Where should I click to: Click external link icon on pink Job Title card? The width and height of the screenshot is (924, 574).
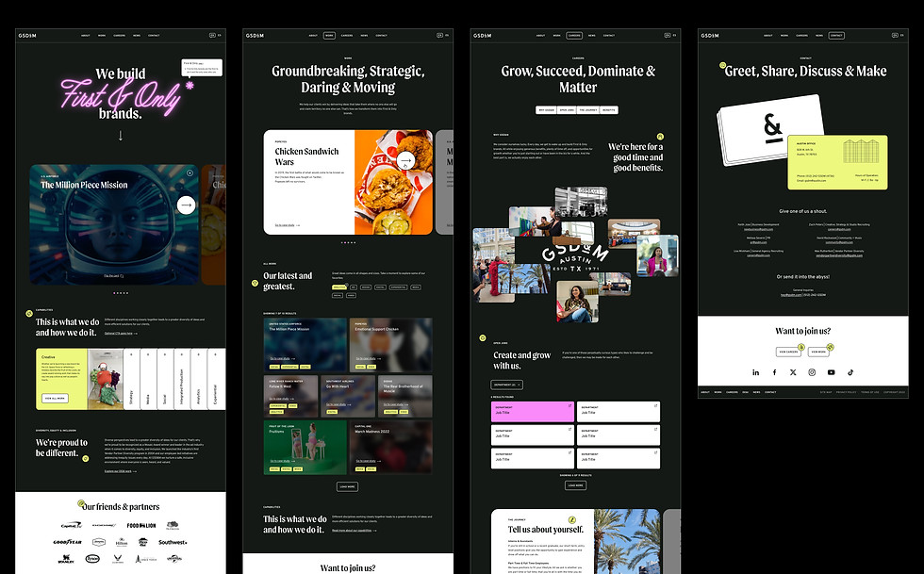(x=569, y=405)
